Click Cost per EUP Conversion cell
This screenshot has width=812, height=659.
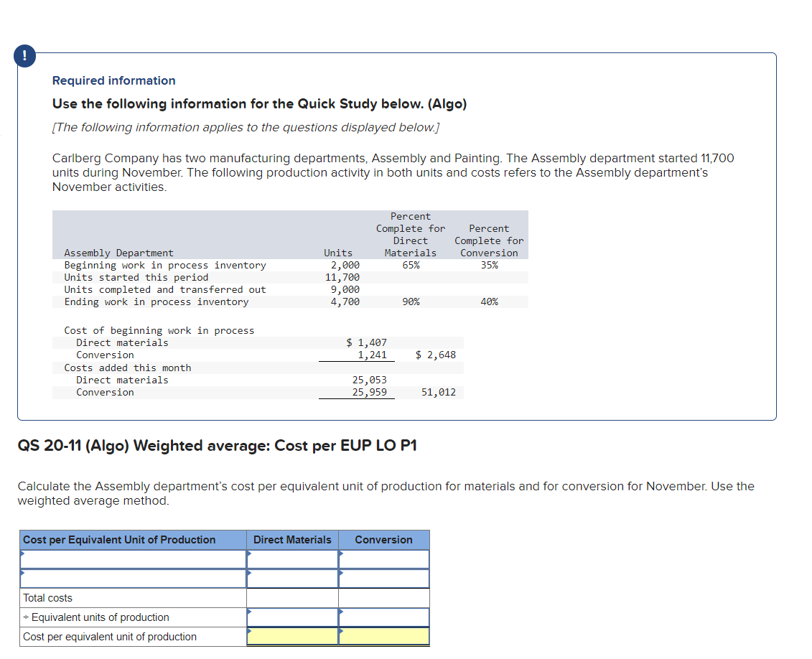(384, 636)
